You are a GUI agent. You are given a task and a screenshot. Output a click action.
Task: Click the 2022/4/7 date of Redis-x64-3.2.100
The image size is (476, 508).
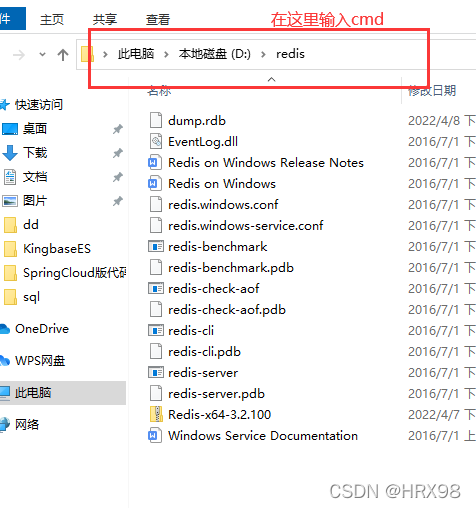(434, 414)
